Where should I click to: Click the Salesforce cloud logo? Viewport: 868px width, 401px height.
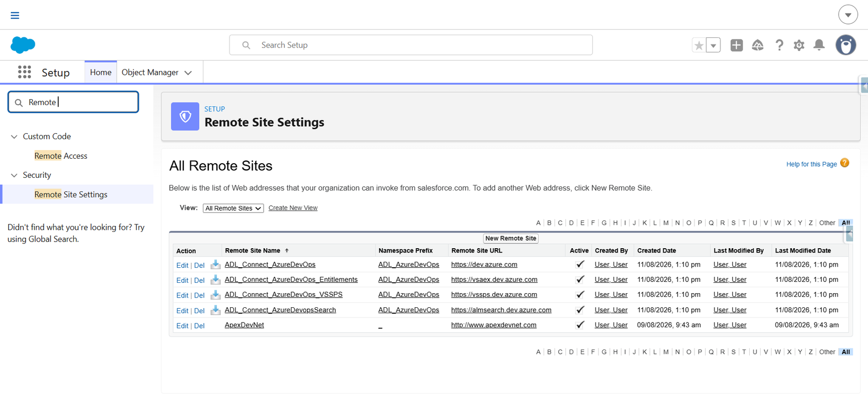23,45
